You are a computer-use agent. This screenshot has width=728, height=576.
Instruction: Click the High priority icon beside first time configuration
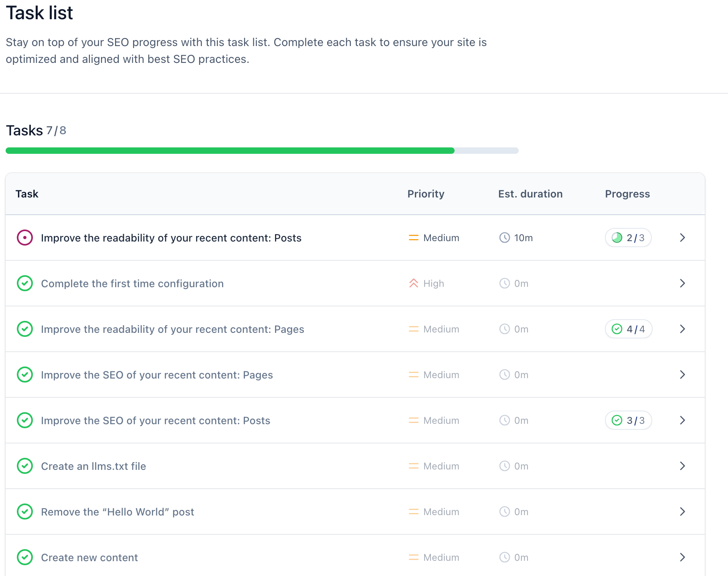pyautogui.click(x=413, y=283)
